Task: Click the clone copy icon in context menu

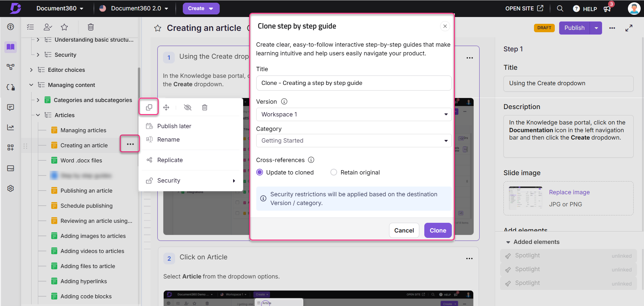Action: coord(149,107)
